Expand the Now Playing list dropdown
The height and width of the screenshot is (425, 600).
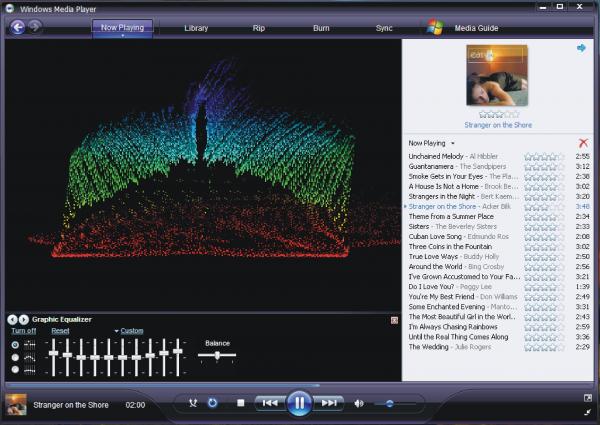click(x=452, y=144)
